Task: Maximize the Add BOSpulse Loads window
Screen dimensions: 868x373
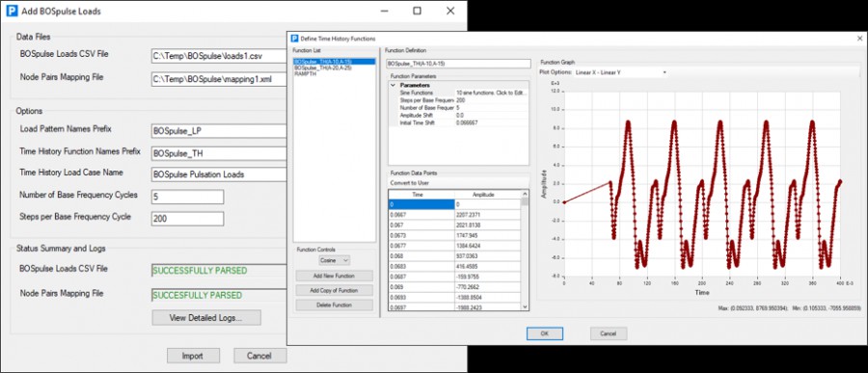Action: (x=417, y=11)
